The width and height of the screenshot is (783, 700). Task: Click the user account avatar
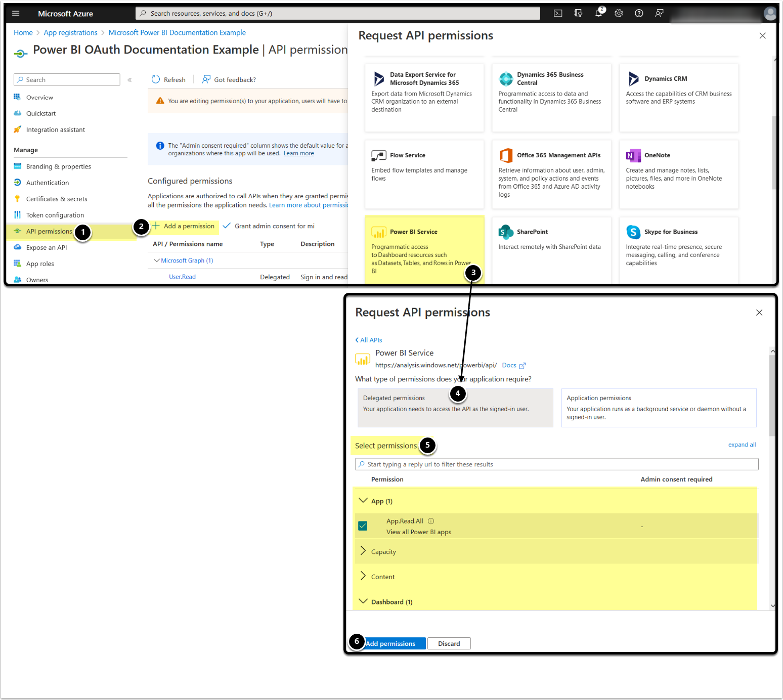770,14
